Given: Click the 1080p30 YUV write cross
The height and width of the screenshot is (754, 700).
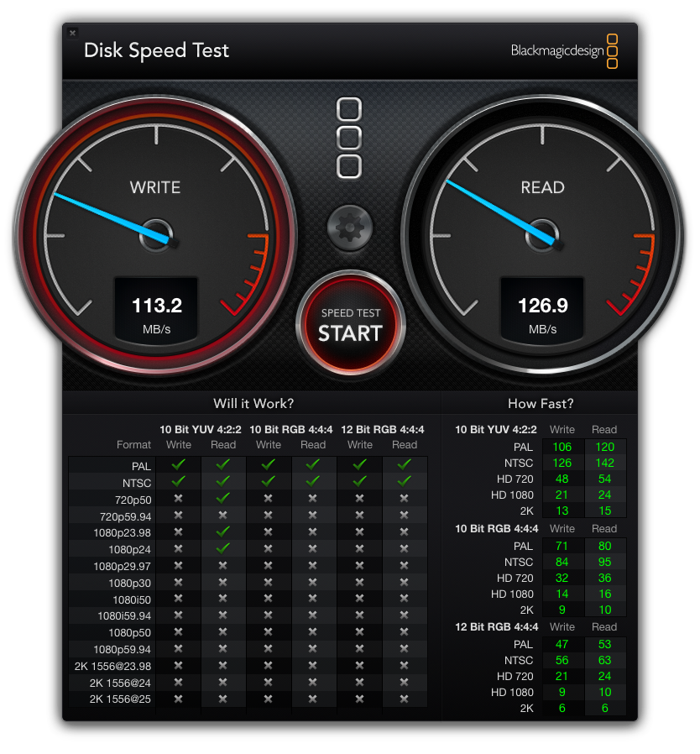Looking at the screenshot, I should pos(179,582).
